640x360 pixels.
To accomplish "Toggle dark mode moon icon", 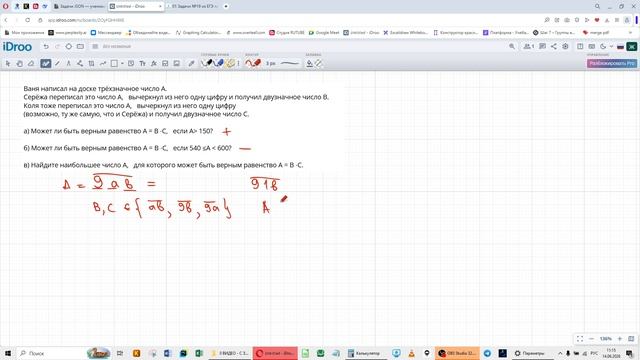I will pos(603,47).
